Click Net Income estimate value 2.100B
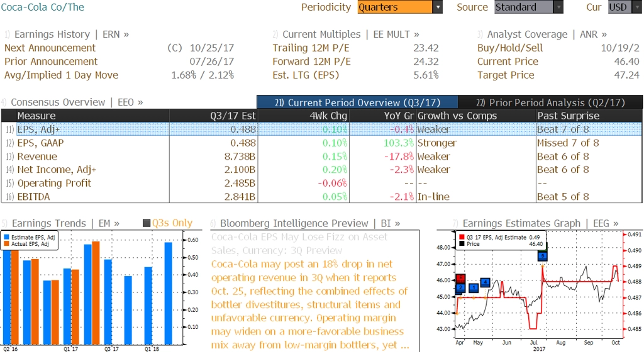 240,170
